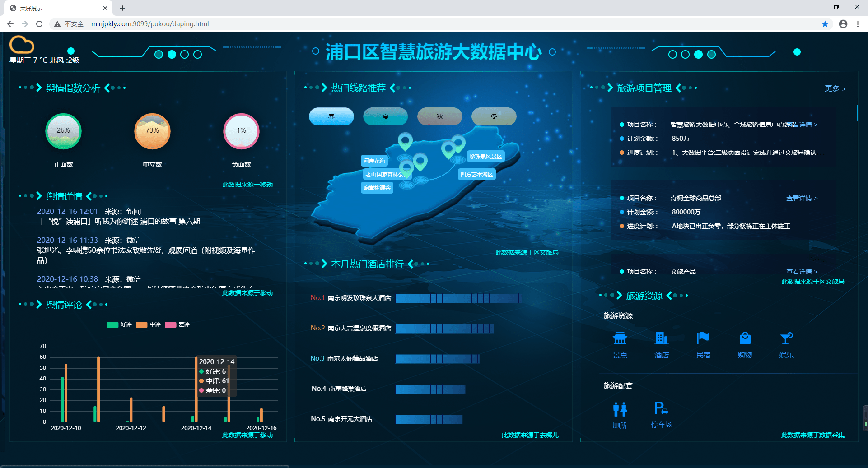Open the Chrome three-dot customize menu
This screenshot has height=468, width=868.
(x=858, y=24)
